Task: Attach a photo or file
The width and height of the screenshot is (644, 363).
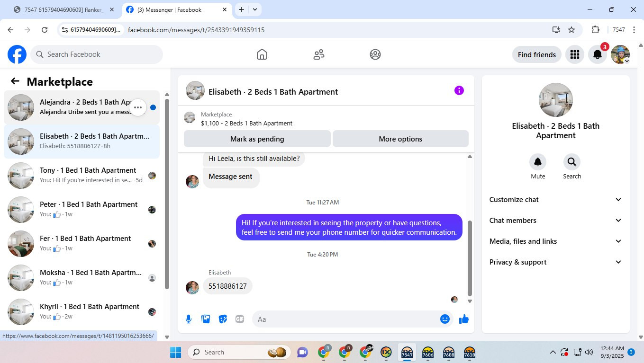Action: pos(206,319)
